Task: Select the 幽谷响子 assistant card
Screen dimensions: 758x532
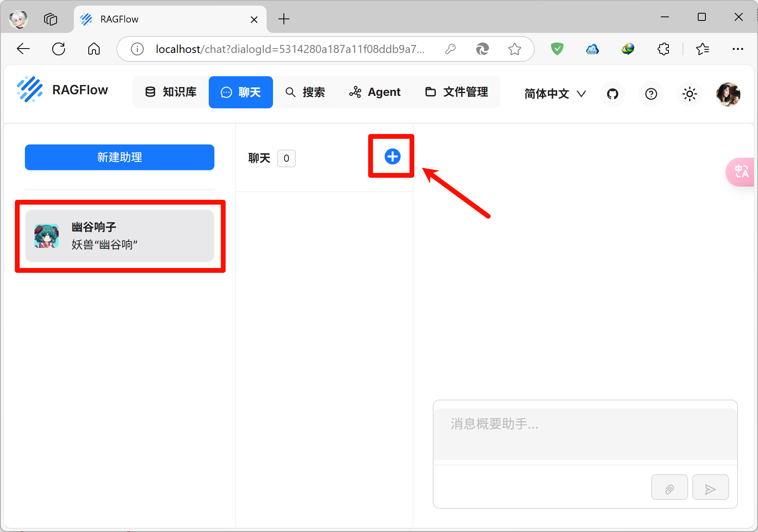Action: pos(120,236)
